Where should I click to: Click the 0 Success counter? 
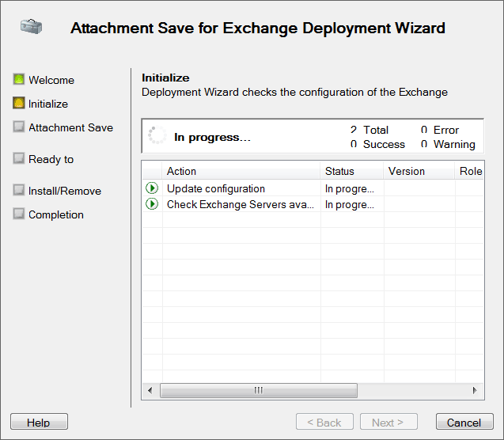tap(377, 144)
